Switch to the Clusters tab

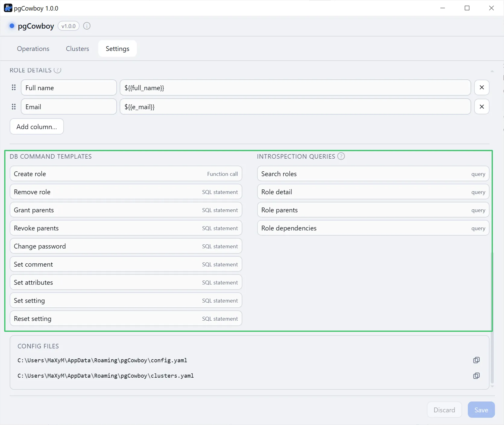pyautogui.click(x=77, y=49)
